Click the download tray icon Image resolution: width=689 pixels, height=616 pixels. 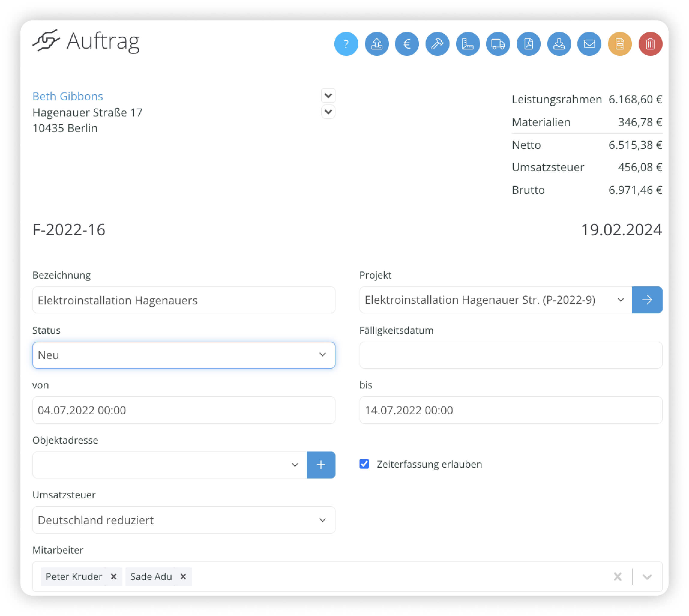tap(559, 44)
